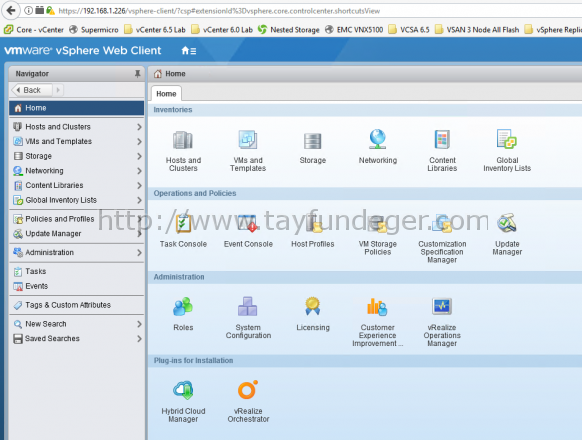The height and width of the screenshot is (440, 582).
Task: Toggle the Navigator panel pin
Action: click(137, 74)
